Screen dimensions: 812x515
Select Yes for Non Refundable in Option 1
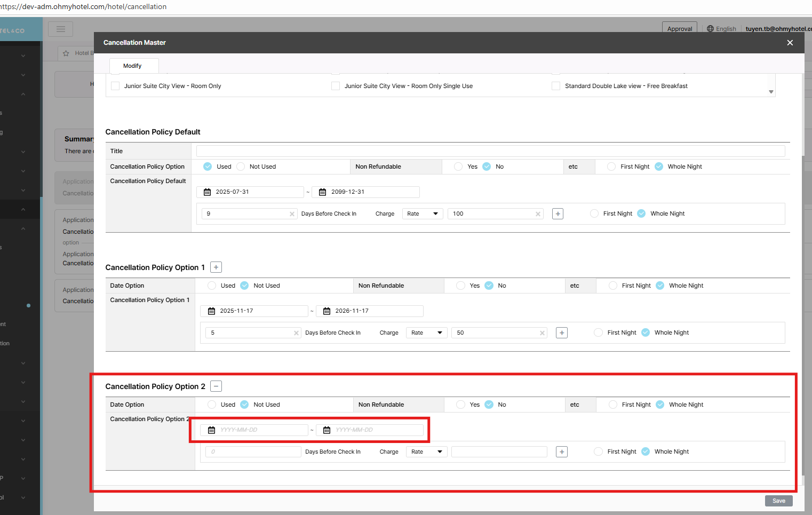tap(460, 286)
